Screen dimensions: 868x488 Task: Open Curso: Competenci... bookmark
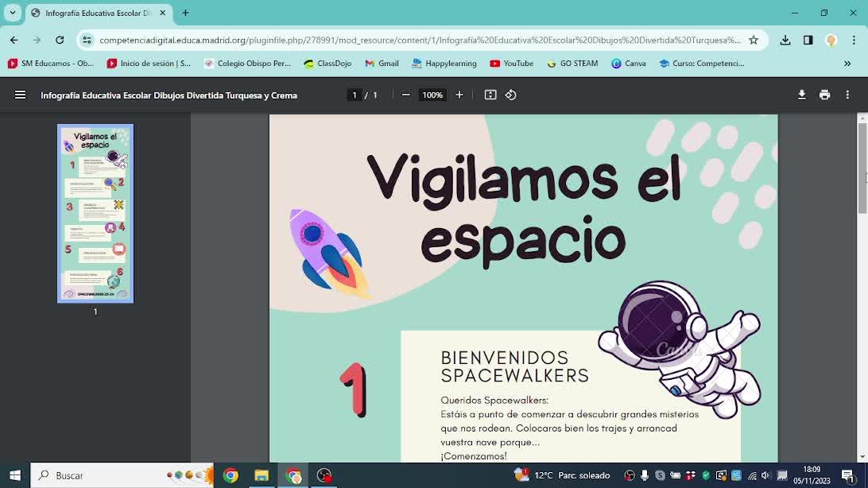(702, 64)
